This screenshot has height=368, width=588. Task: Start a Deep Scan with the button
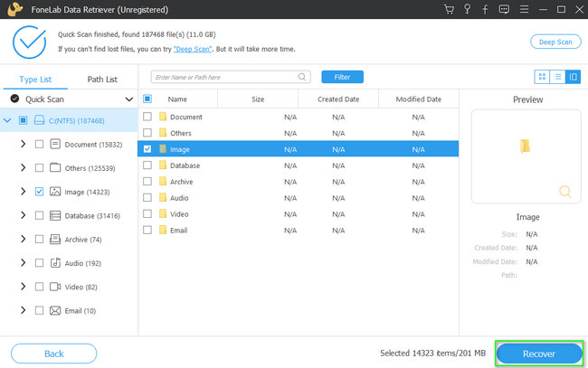click(555, 42)
